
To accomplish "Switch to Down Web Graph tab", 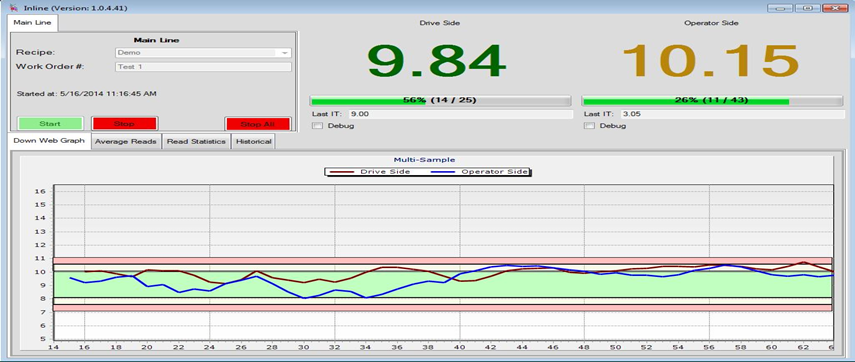I will pyautogui.click(x=49, y=141).
